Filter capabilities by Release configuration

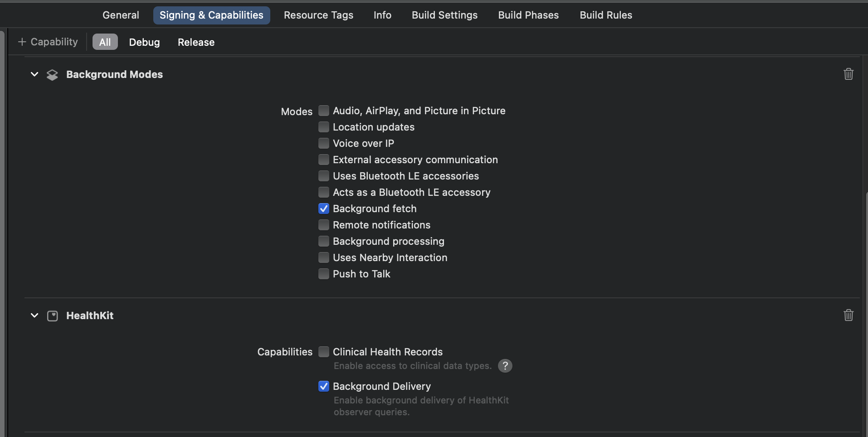point(196,42)
